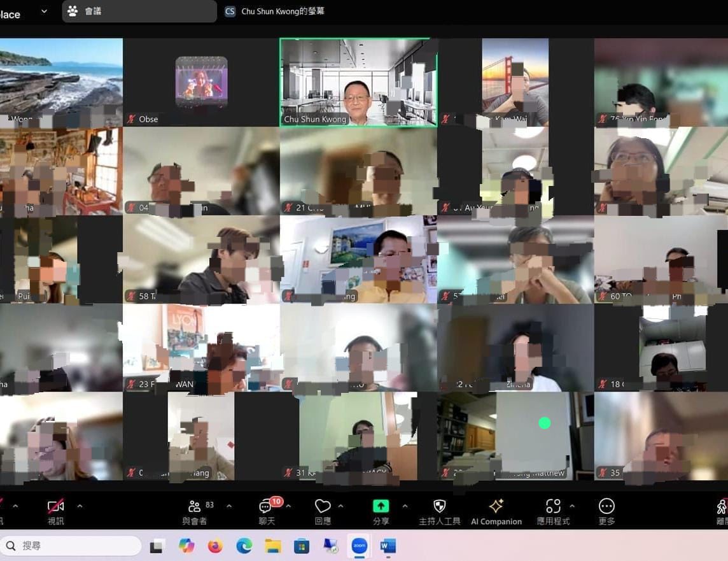Viewport: 728px width, 561px height.
Task: Expand the video options arrow beside 視訊
Action: (80, 506)
